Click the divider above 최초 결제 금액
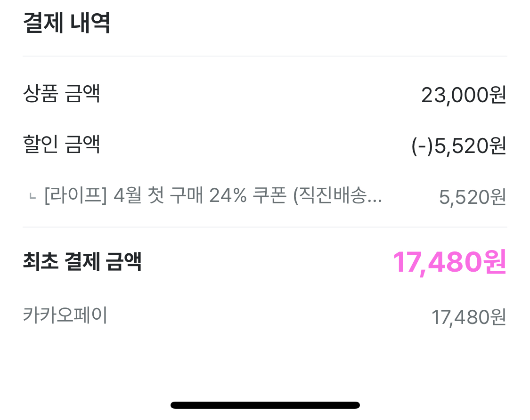 (x=265, y=227)
